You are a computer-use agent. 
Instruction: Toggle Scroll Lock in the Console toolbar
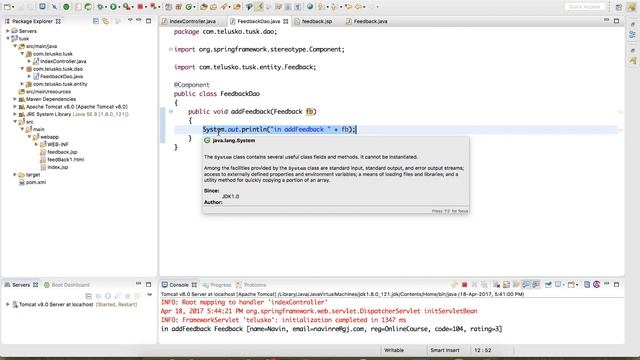(x=506, y=284)
